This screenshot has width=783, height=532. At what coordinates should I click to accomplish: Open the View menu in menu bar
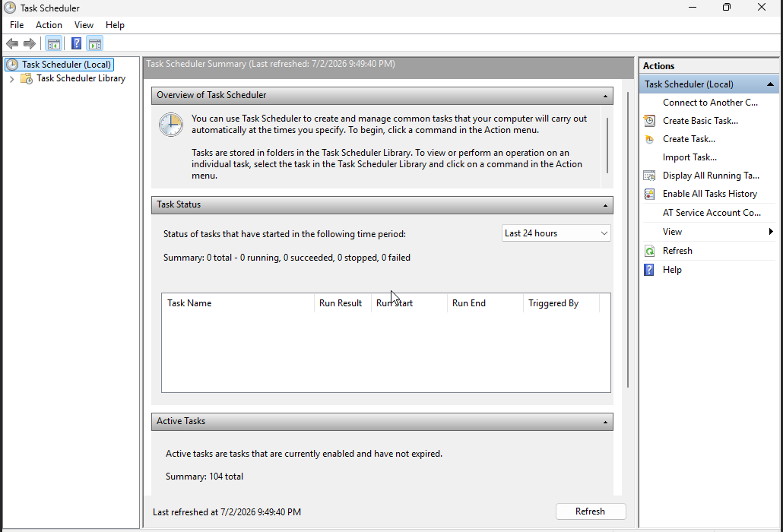coord(84,25)
